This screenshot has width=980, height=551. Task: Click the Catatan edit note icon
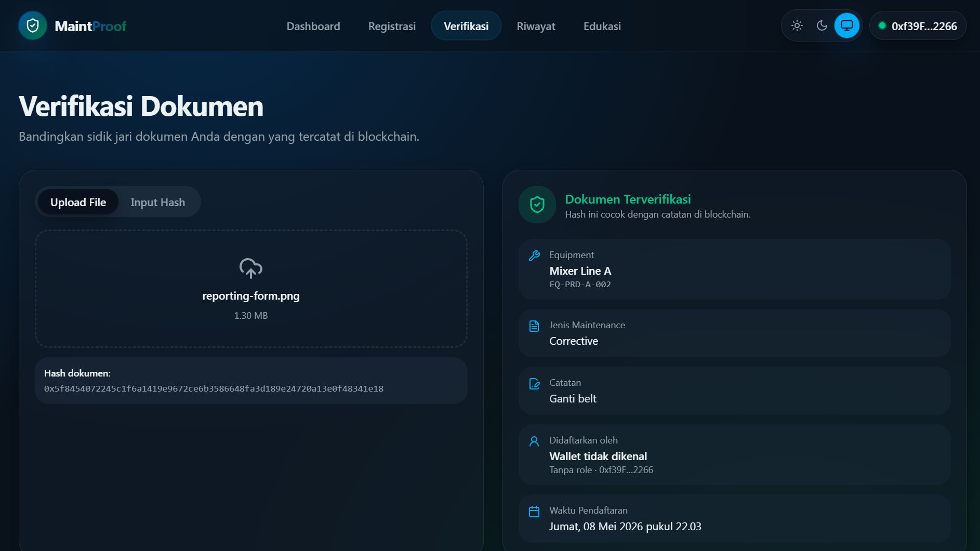click(534, 384)
